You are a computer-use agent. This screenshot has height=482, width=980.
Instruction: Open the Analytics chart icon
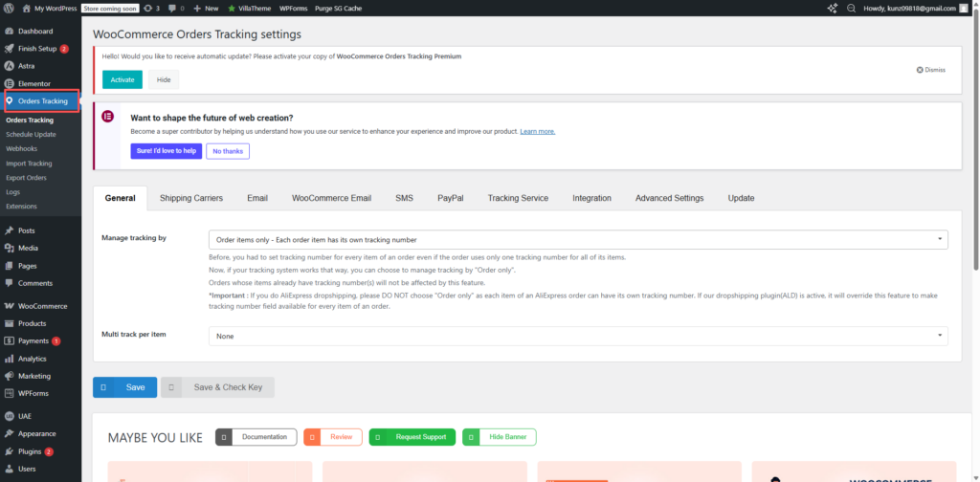coord(10,359)
